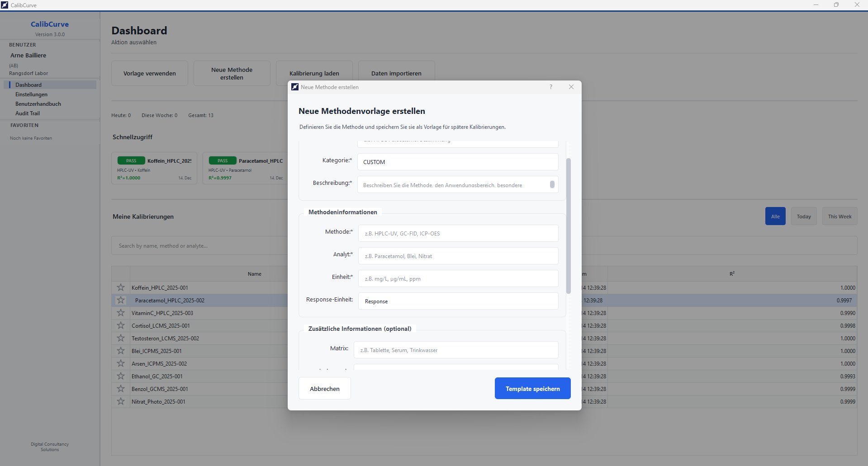Click into the Einheit field
The width and height of the screenshot is (868, 466).
tap(458, 278)
